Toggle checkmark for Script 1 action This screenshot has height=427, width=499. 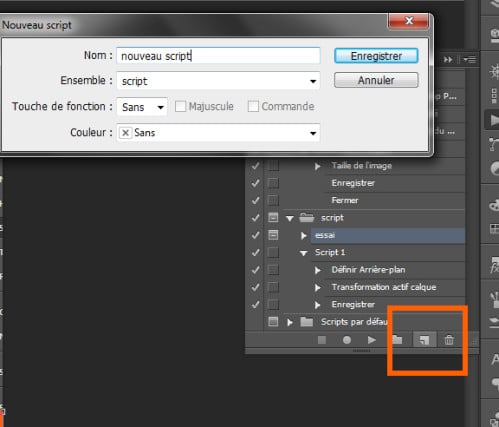pyautogui.click(x=256, y=252)
